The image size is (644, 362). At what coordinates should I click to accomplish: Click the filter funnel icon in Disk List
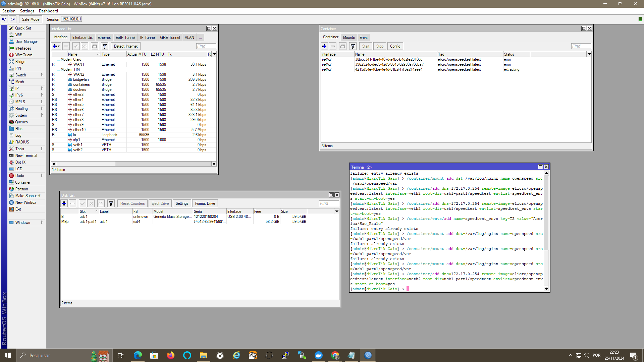[x=111, y=203]
